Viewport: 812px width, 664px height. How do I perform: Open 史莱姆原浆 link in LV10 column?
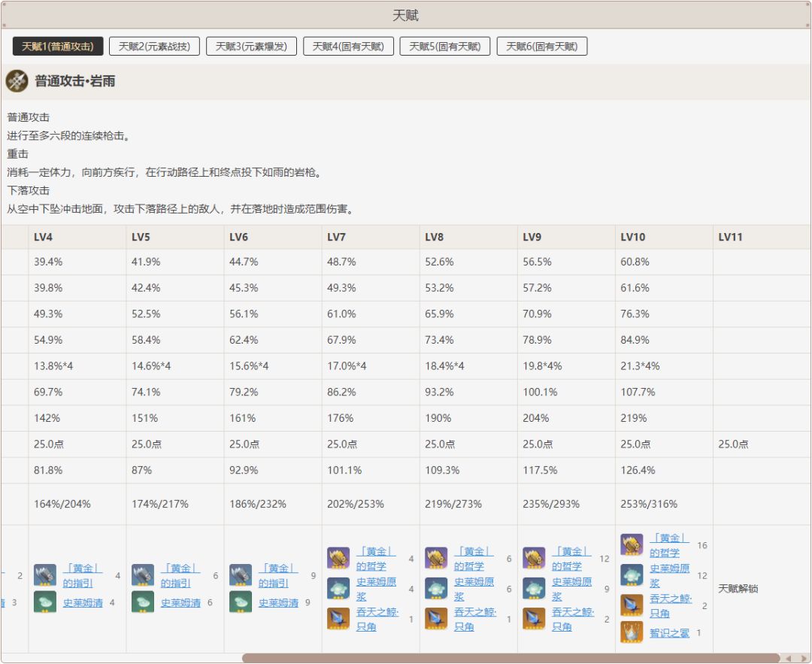click(x=670, y=575)
